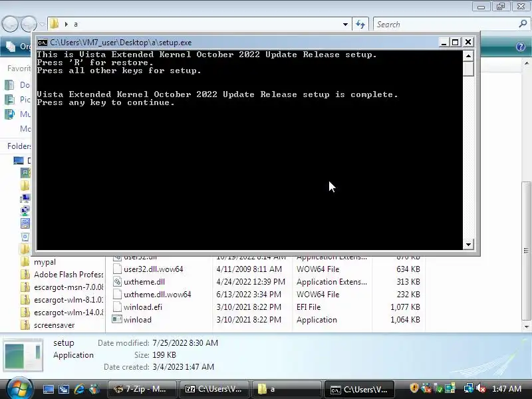Click Switch Between Windows quick launch icon
Viewport: 532px width, 399px height.
[x=63, y=389]
